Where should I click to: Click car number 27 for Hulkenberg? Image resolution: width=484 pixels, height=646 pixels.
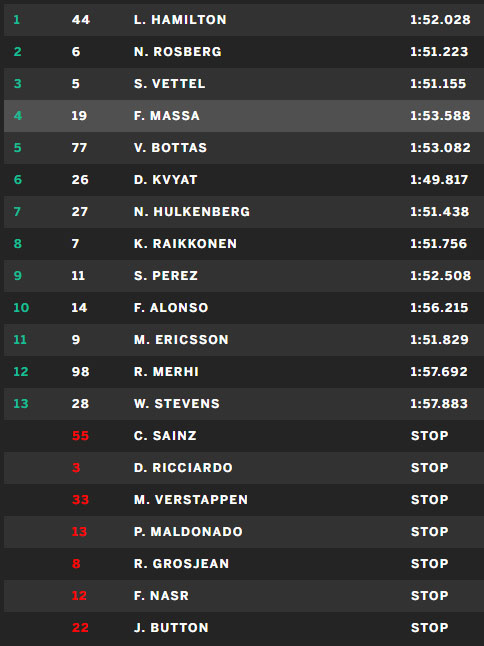(x=79, y=212)
